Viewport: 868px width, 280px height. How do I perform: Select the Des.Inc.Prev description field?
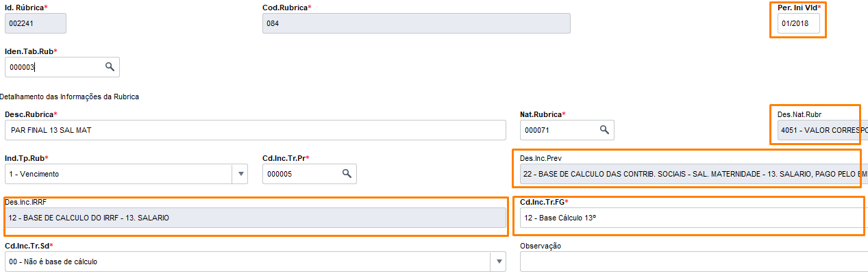(x=693, y=174)
